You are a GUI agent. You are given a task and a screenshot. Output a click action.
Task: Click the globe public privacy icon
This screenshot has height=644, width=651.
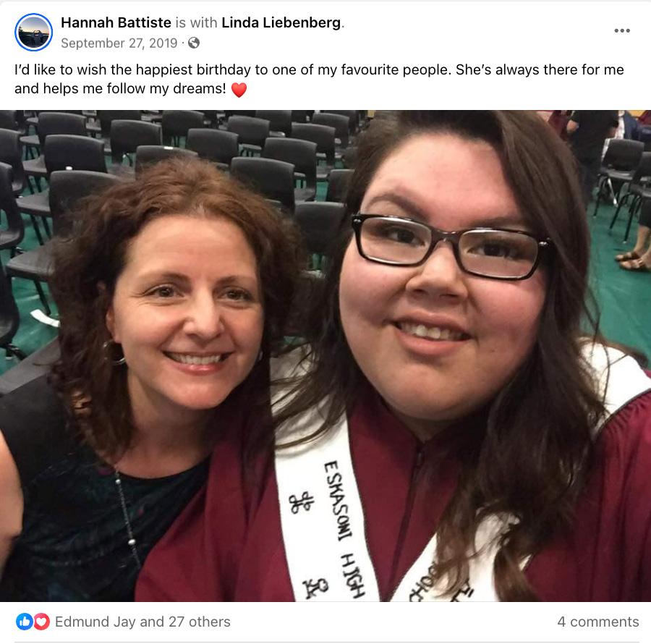[x=194, y=43]
